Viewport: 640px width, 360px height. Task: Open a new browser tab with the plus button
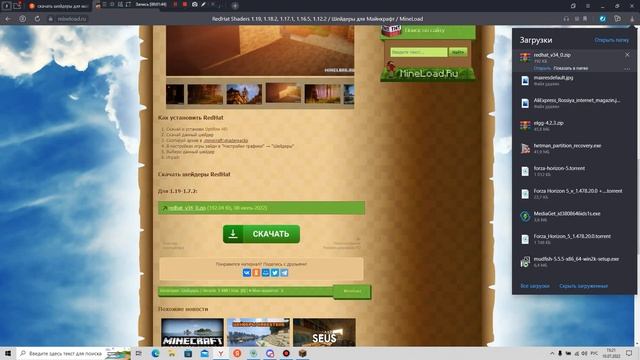coord(235,6)
